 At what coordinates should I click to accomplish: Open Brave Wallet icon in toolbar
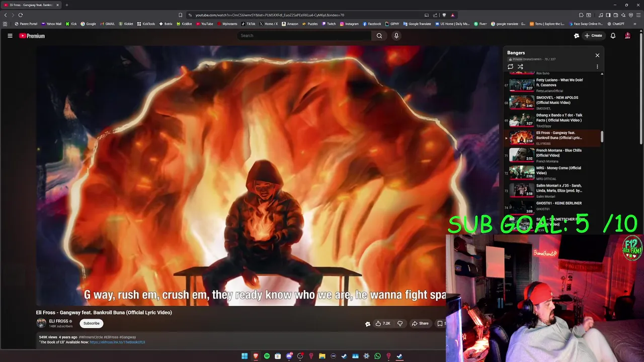[x=616, y=15]
